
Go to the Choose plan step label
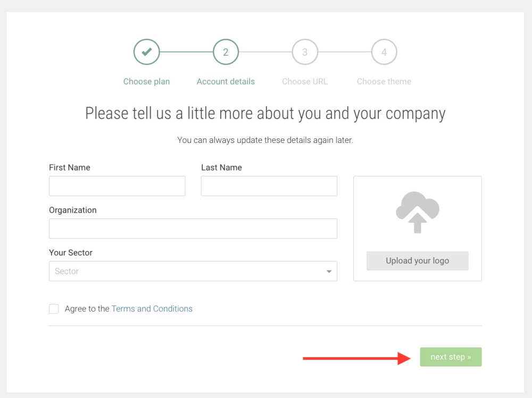pos(147,81)
